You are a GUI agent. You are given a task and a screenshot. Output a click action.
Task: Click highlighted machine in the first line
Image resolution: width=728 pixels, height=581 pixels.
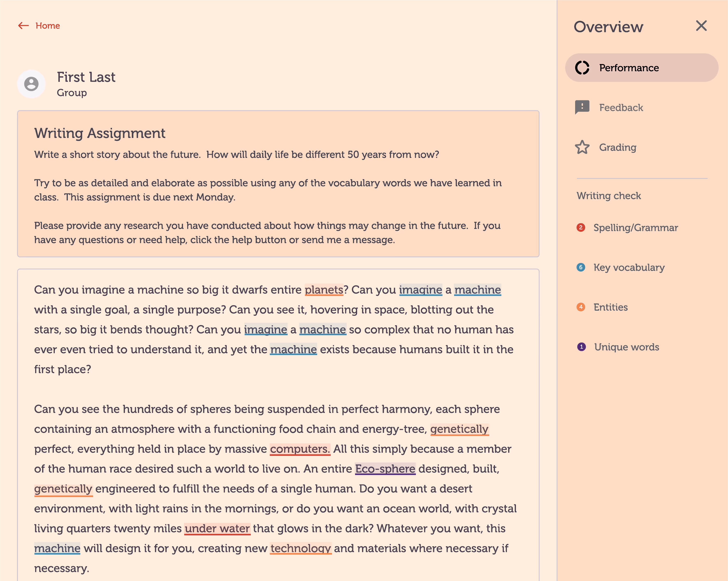point(478,290)
